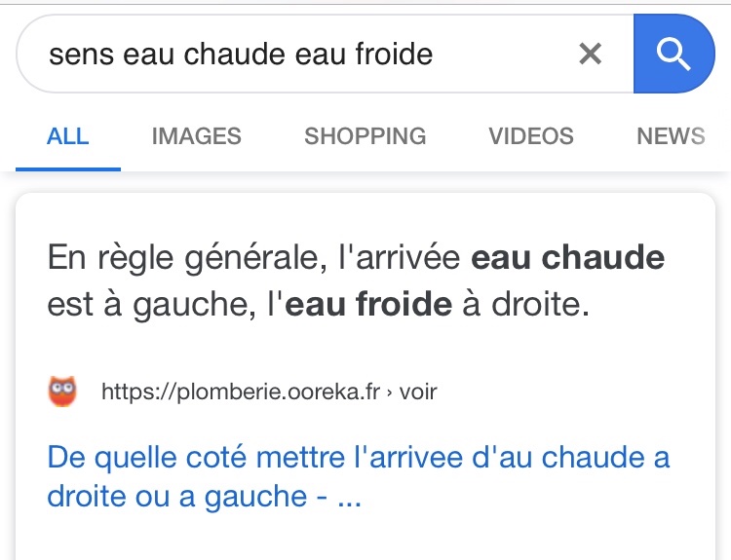Click the plomberie.ooreka.fr URL
Viewport: 731px width, 560px height.
(x=241, y=392)
